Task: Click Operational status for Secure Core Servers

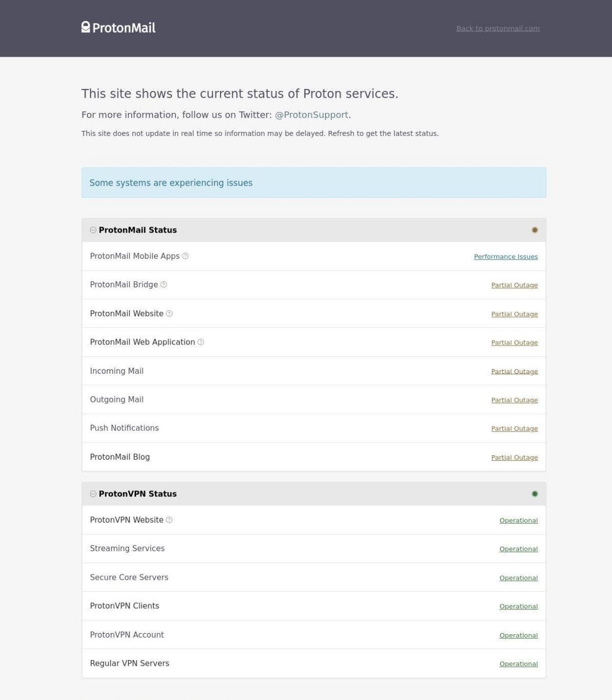Action: 518,578
